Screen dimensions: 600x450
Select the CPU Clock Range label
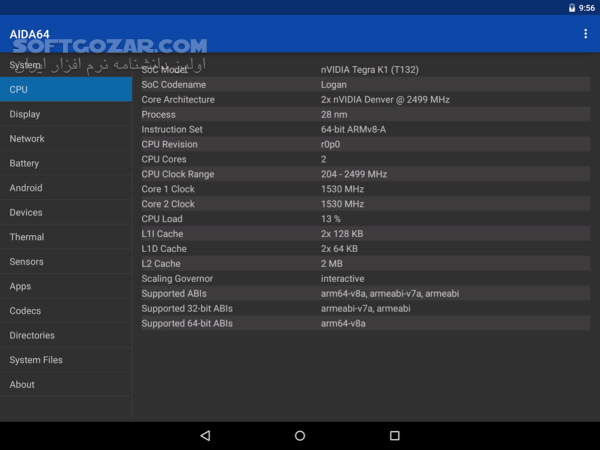click(178, 174)
